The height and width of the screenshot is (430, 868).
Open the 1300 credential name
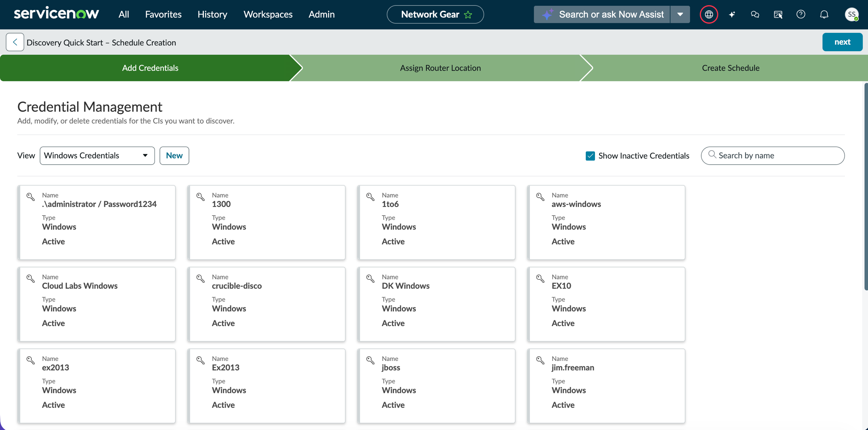point(221,204)
